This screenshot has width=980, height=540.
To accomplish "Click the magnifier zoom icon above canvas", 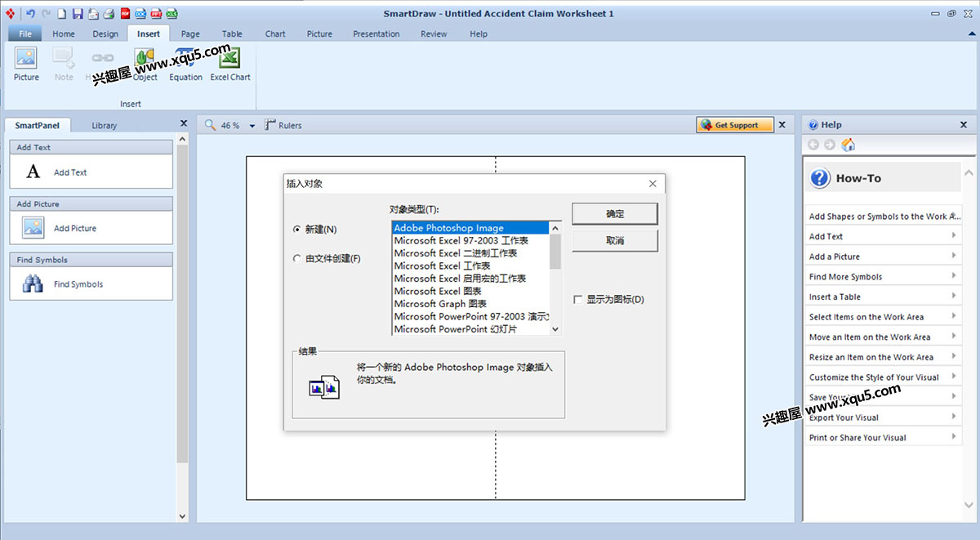I will (210, 125).
